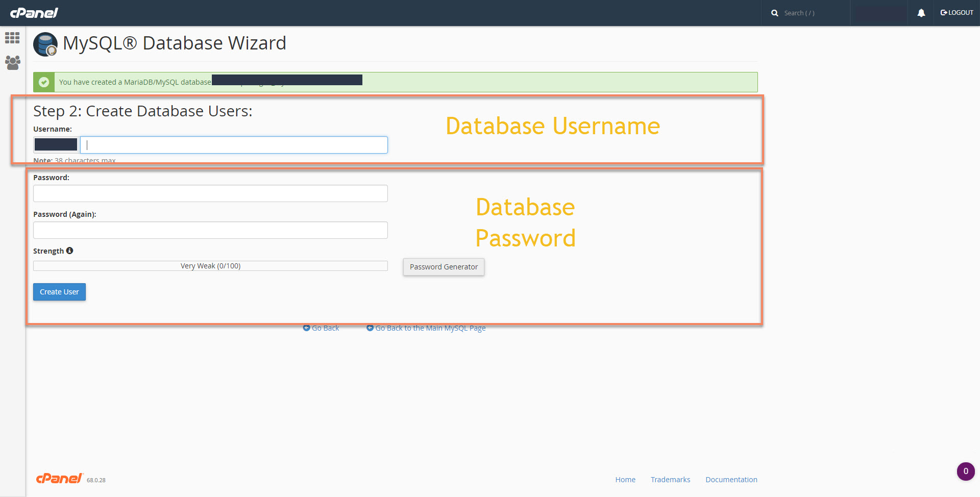Click into the Password field
The height and width of the screenshot is (497, 980).
coord(210,193)
